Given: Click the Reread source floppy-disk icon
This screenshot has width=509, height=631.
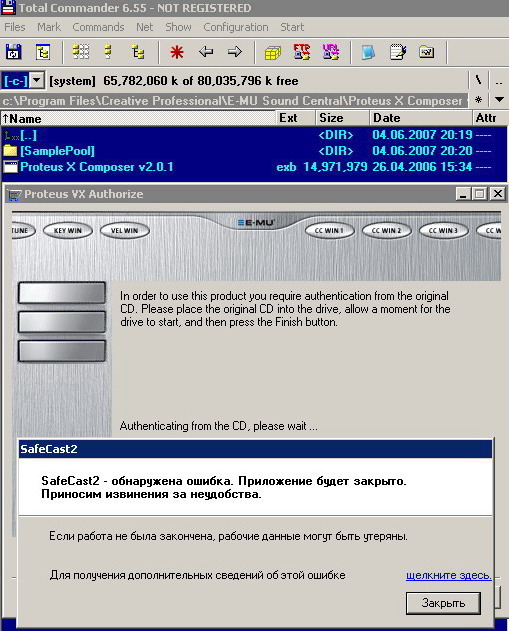Looking at the screenshot, I should point(14,52).
